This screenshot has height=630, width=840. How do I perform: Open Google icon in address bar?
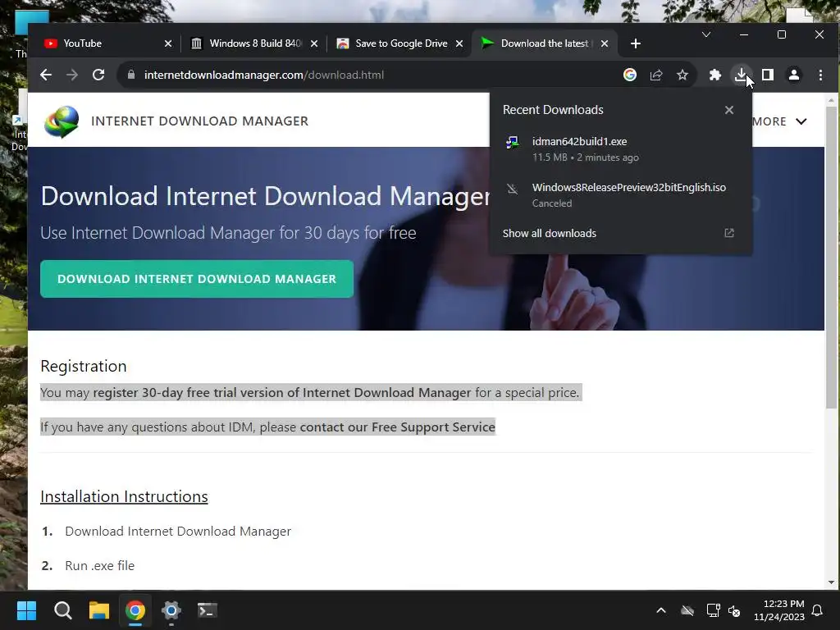click(630, 75)
